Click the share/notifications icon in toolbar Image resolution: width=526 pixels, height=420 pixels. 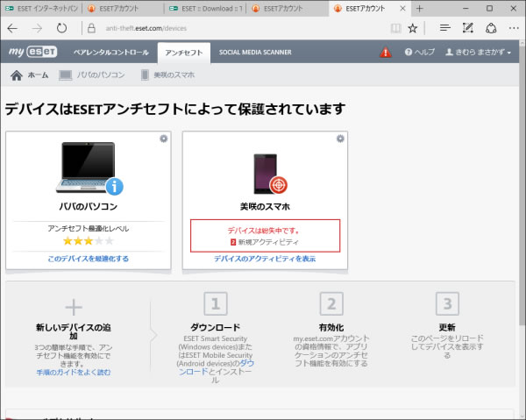(x=491, y=28)
